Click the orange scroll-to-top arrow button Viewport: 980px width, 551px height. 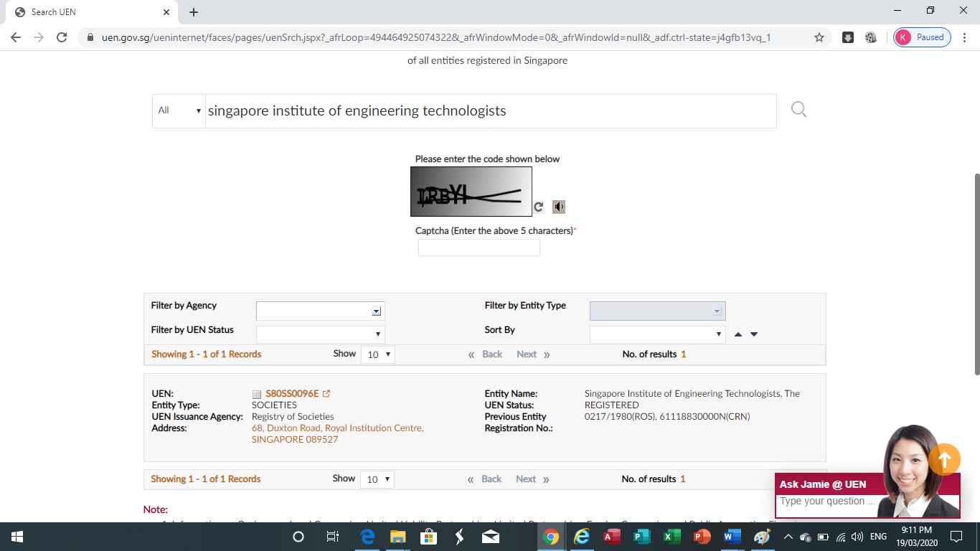pos(944,460)
